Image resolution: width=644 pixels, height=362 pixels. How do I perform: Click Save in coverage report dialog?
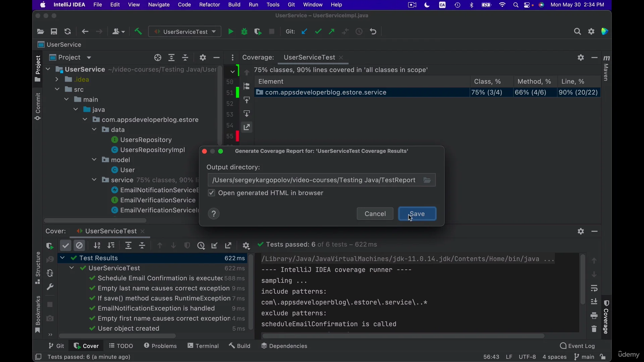coord(417,214)
